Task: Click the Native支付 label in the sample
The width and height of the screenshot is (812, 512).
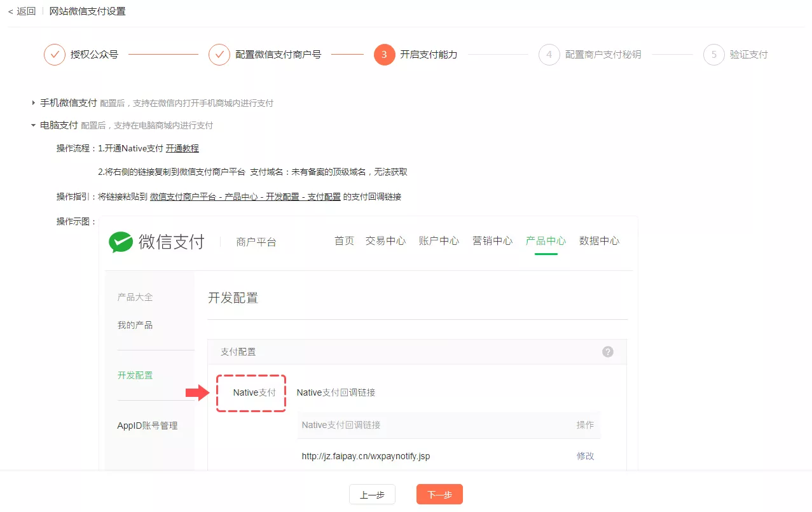Action: coord(254,392)
